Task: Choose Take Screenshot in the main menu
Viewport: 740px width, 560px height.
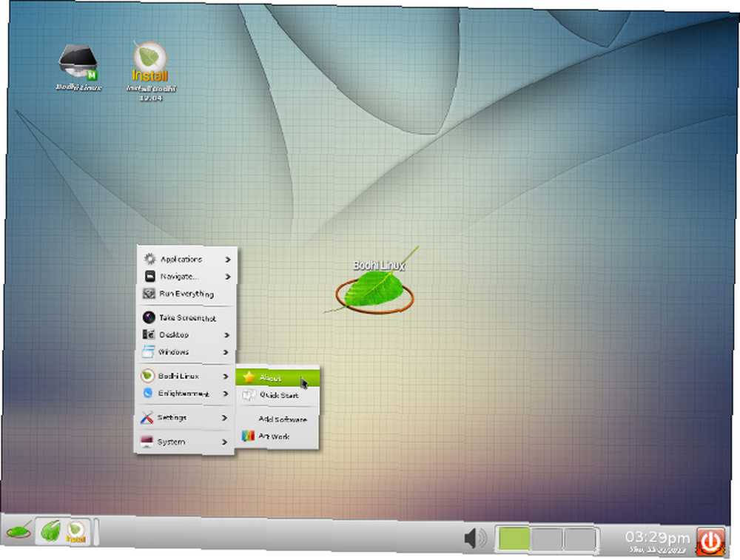Action: coord(186,317)
